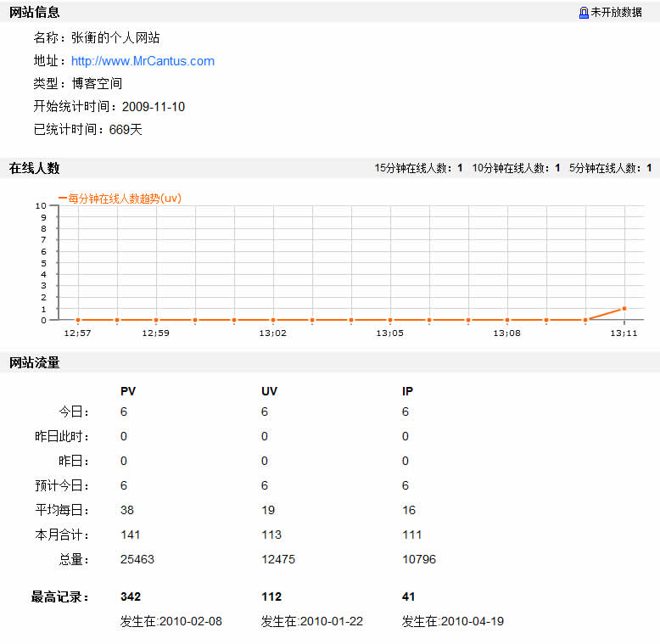Click the 网站流量 section header
Screen dimensions: 660x644
pyautogui.click(x=34, y=362)
